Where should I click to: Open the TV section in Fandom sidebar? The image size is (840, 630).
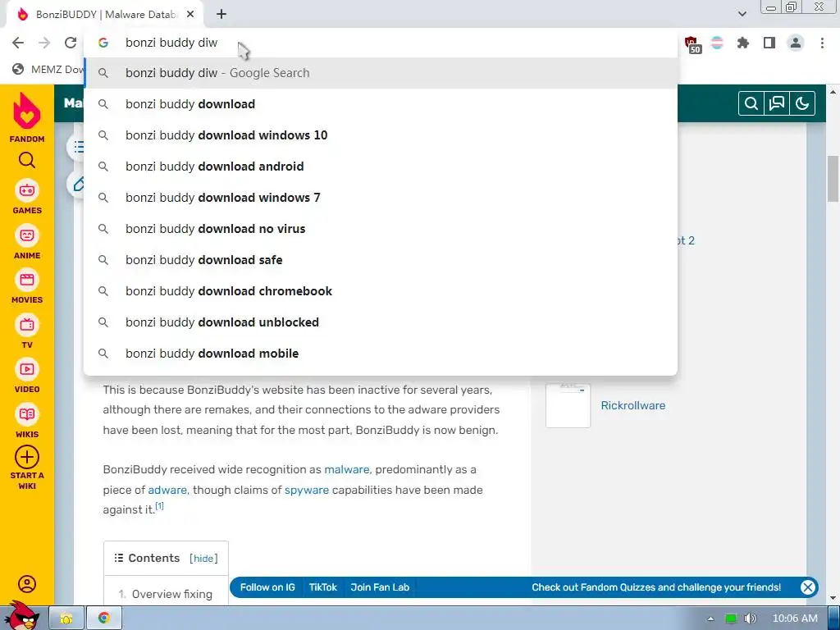(27, 331)
